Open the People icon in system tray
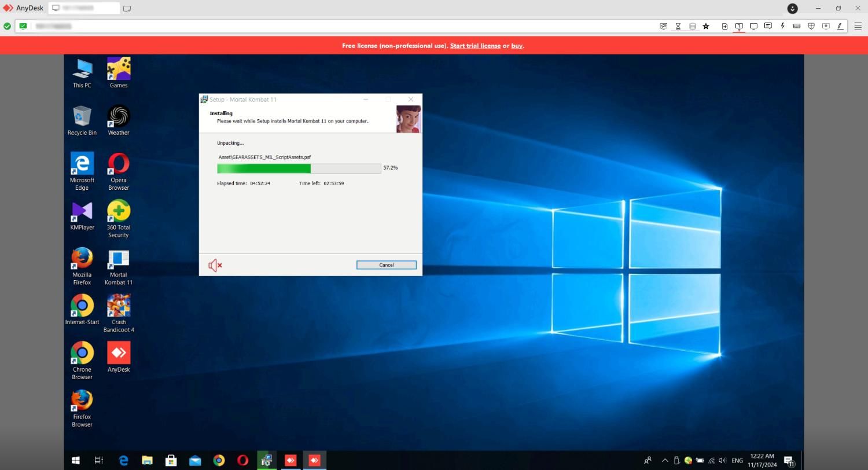The width and height of the screenshot is (868, 470). (648, 461)
